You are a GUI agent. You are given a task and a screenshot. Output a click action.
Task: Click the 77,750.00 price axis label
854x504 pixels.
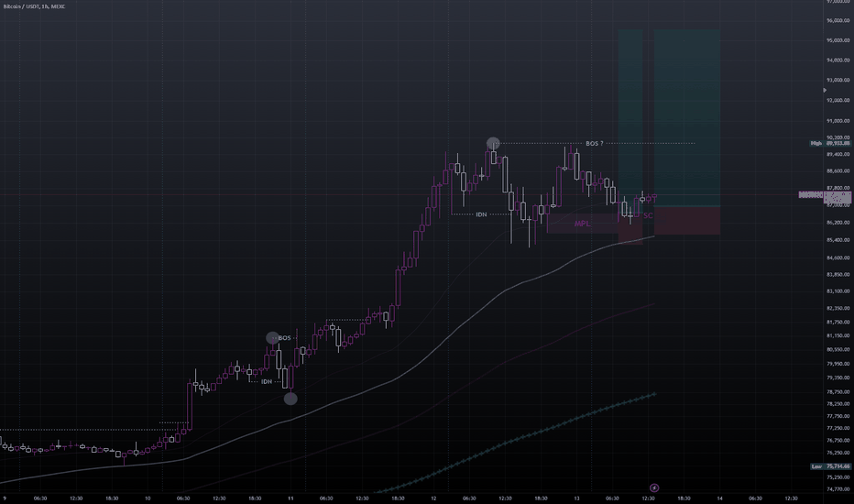[x=838, y=416]
